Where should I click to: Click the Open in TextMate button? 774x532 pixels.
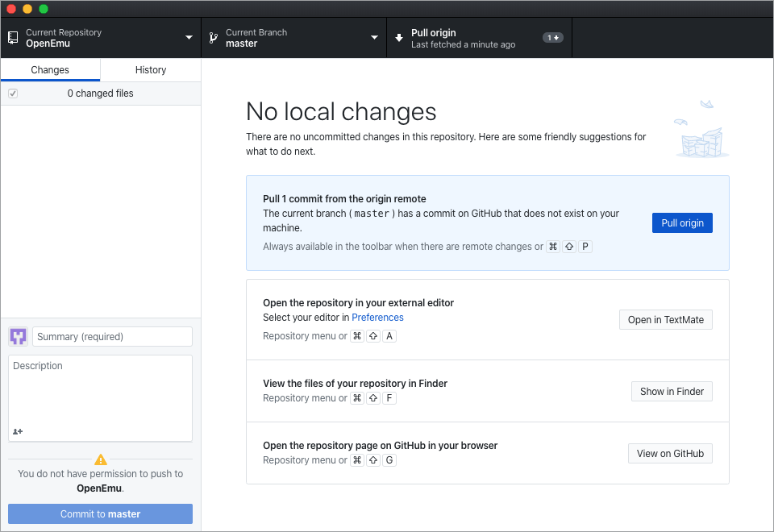click(x=666, y=320)
